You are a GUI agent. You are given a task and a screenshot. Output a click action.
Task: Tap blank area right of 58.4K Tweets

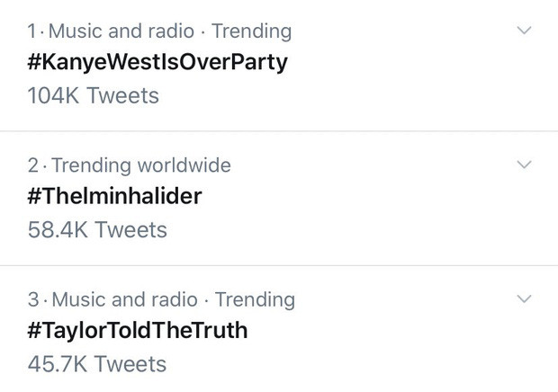point(360,229)
